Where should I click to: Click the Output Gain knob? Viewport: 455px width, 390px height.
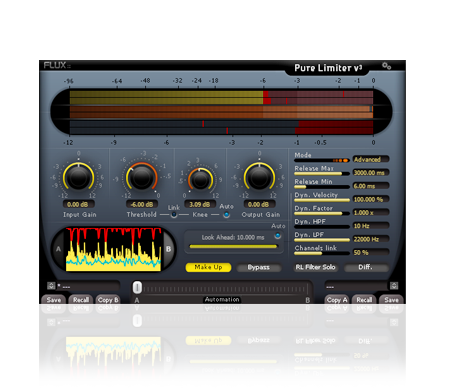[x=259, y=177]
